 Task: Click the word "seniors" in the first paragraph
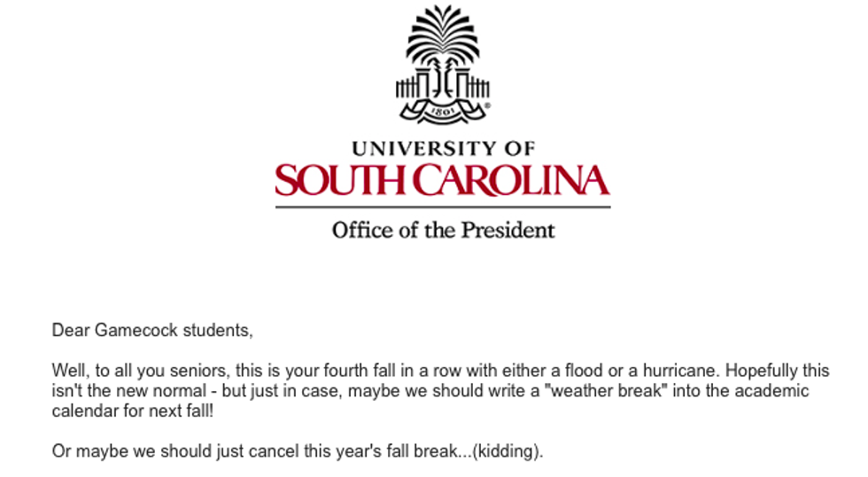point(190,371)
